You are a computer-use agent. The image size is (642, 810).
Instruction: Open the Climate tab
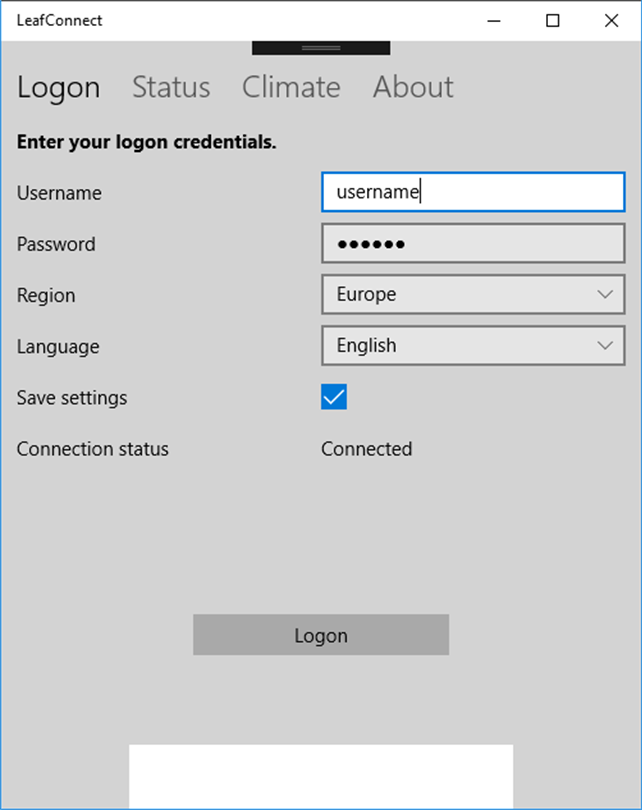(291, 87)
